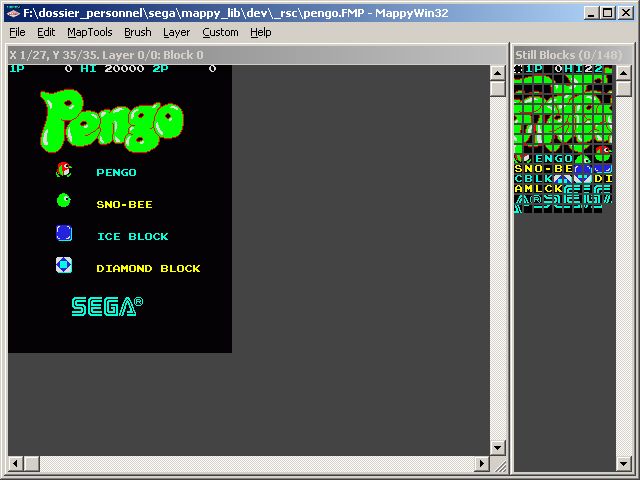Maximize the MappyWin32 window
This screenshot has width=640, height=480.
click(x=608, y=13)
